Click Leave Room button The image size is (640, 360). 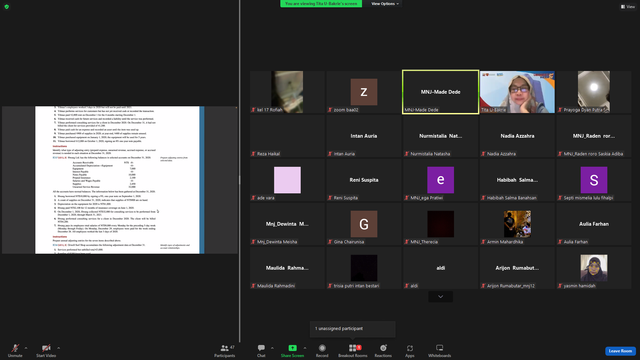[x=620, y=351]
